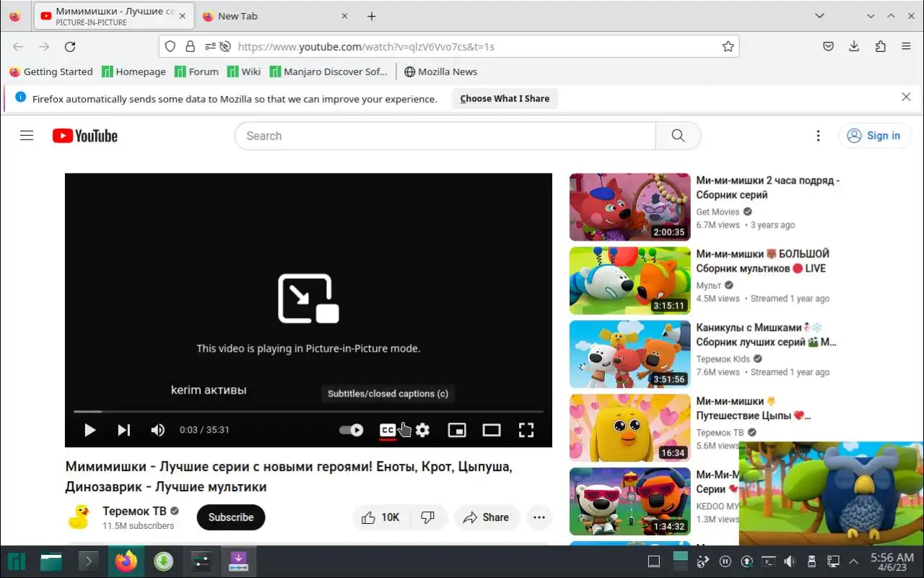Open the Forum bookmark

(x=196, y=72)
